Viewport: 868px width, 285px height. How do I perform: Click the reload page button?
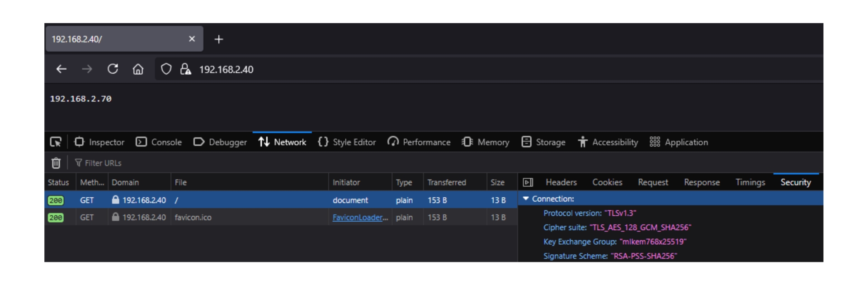pyautogui.click(x=113, y=69)
